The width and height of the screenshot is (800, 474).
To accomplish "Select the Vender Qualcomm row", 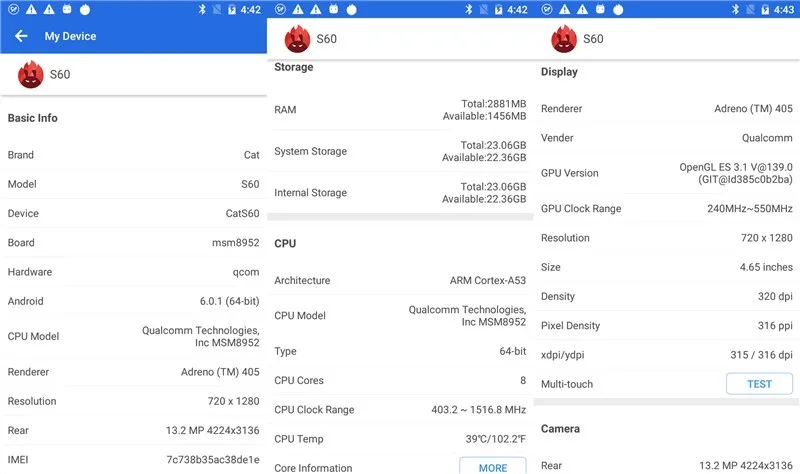I will click(667, 138).
